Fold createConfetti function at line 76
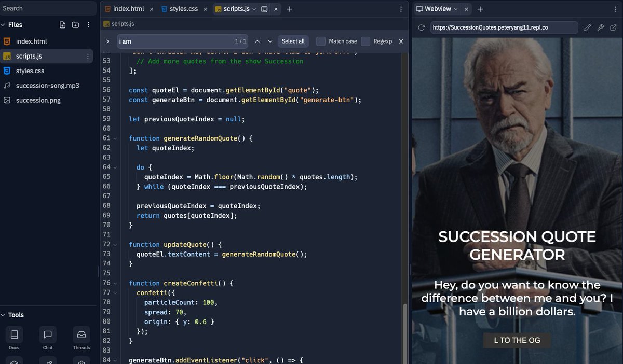Screen dimensions: 623x364 tap(115, 283)
